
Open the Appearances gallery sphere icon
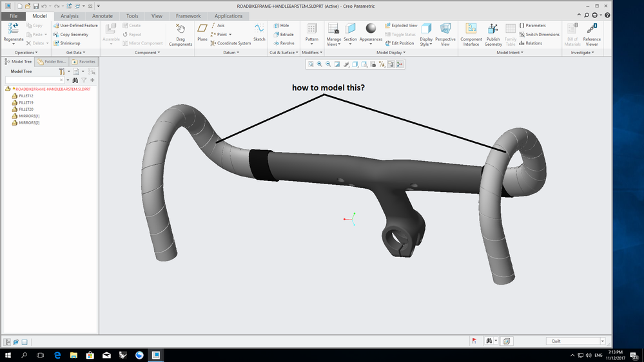click(371, 28)
